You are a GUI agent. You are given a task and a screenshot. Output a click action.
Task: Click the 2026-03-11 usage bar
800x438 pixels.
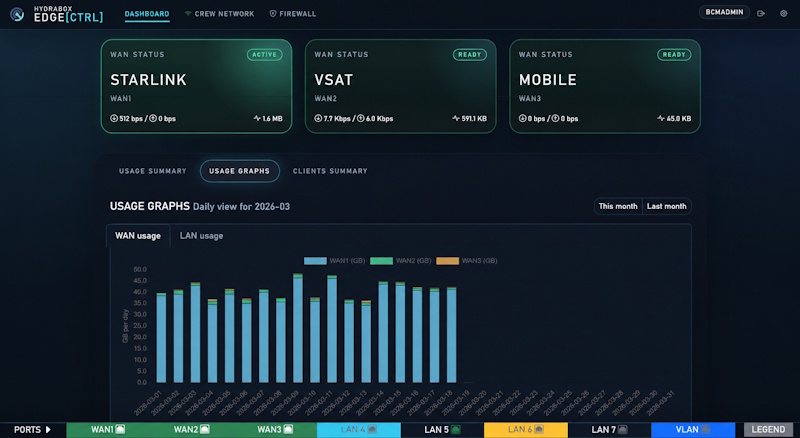332,329
